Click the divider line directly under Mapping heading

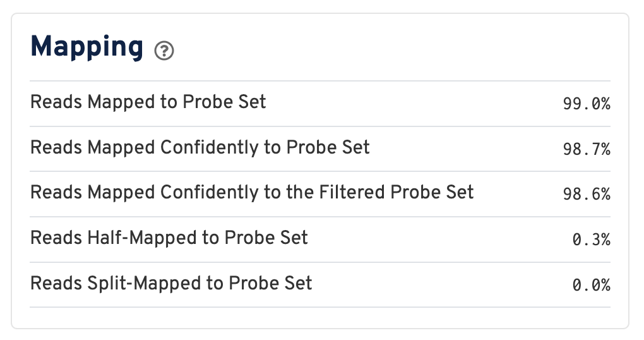(320, 81)
